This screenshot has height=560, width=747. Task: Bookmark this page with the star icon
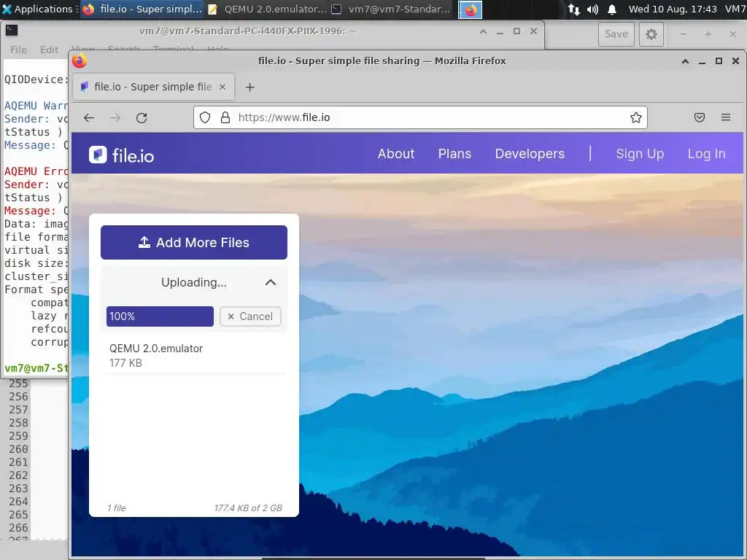(x=636, y=117)
